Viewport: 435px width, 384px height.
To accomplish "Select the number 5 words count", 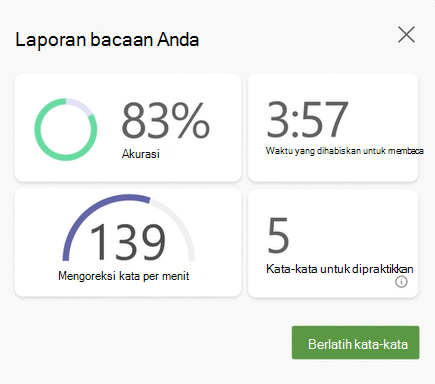I will [x=278, y=235].
